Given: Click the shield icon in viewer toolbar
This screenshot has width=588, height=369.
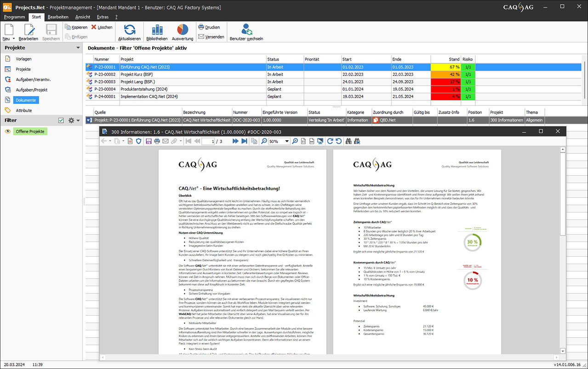Looking at the screenshot, I should 138,141.
